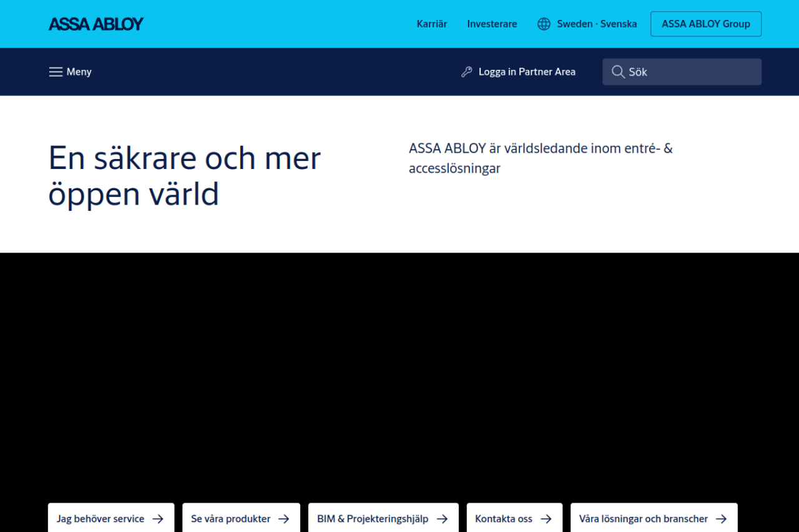Open the Karriär link
The height and width of the screenshot is (532, 799).
tap(432, 24)
